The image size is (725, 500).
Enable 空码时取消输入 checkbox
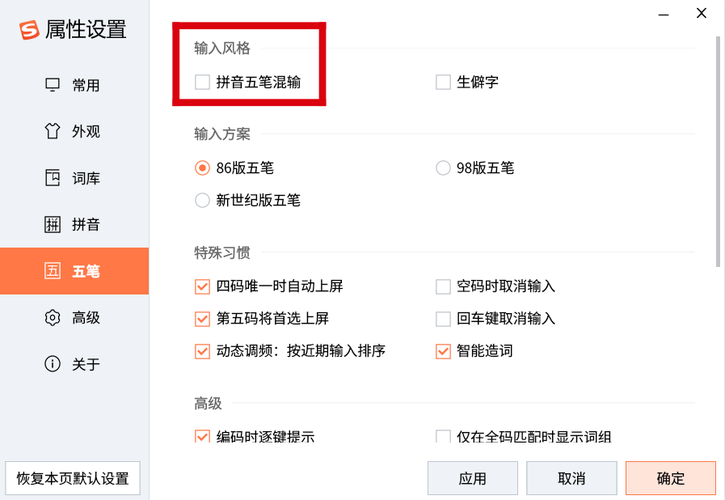[x=443, y=287]
